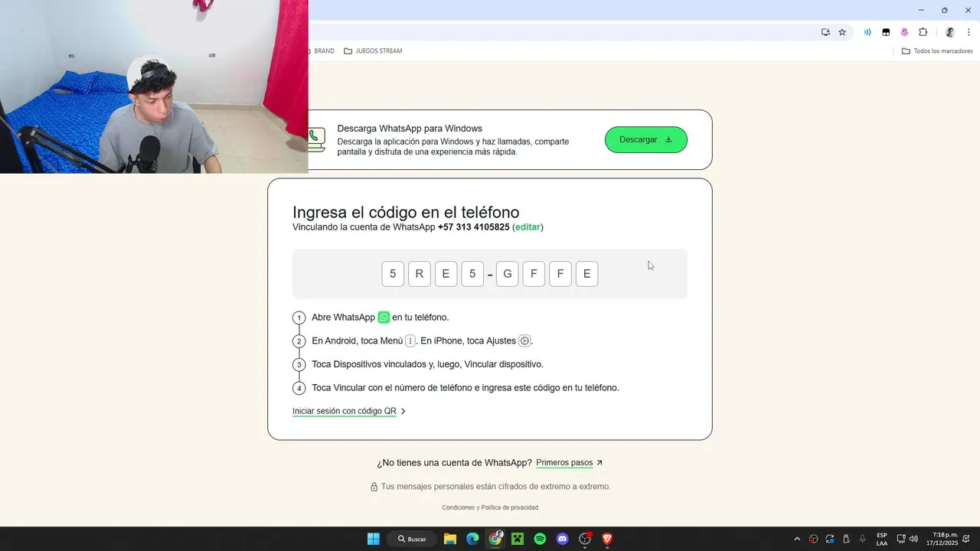The image size is (980, 551).
Task: Open Chrome three-dot menu
Action: (969, 32)
